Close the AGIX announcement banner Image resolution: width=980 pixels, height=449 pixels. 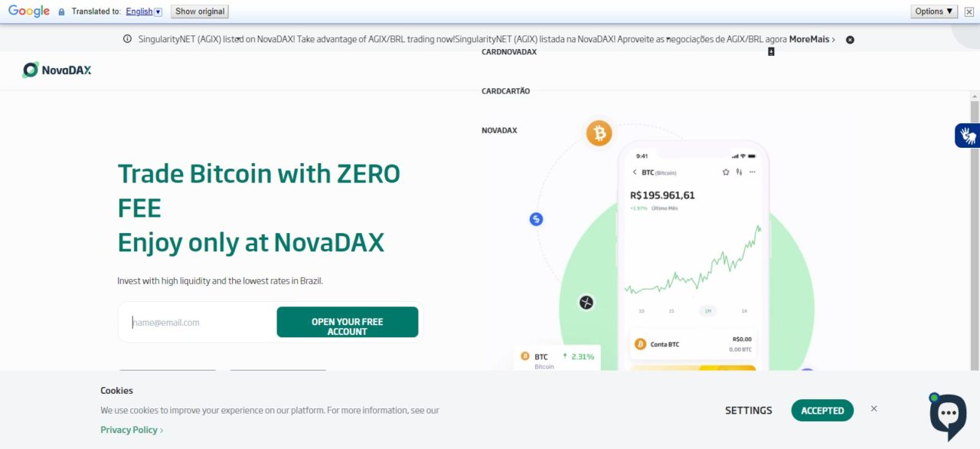click(850, 40)
